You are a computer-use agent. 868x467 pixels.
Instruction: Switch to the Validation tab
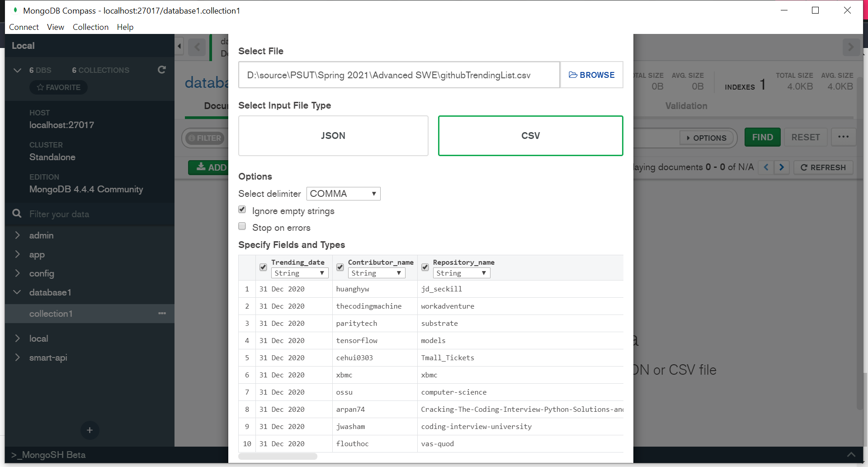coord(686,106)
